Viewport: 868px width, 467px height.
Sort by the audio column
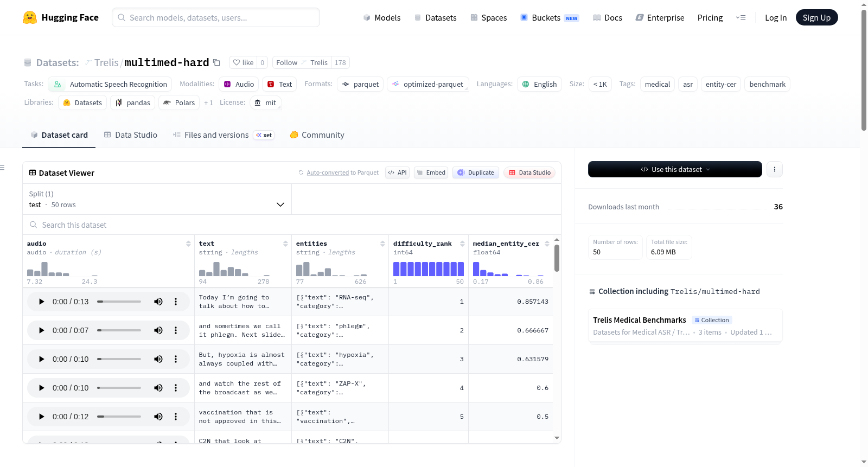tap(188, 244)
